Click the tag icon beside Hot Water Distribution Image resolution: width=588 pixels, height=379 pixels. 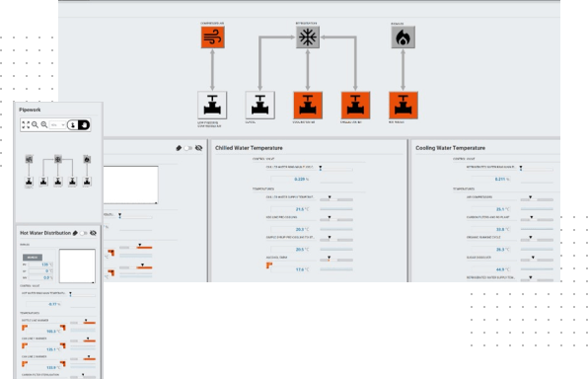coord(75,233)
